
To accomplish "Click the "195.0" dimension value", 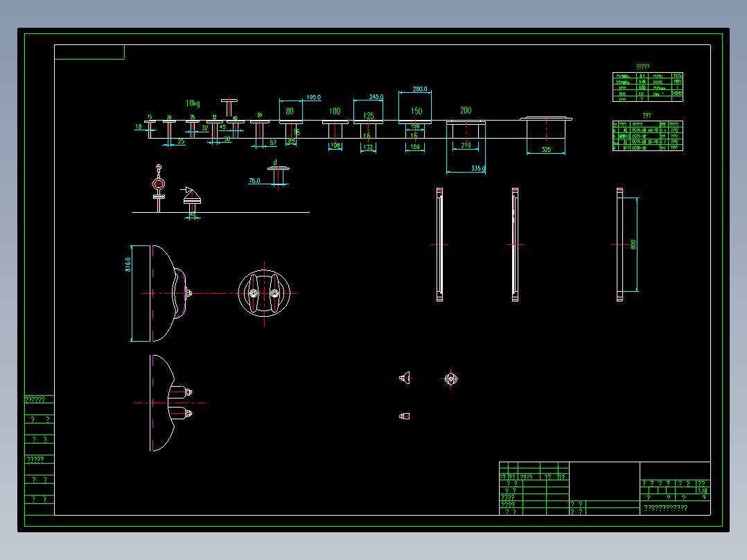I will [x=313, y=97].
